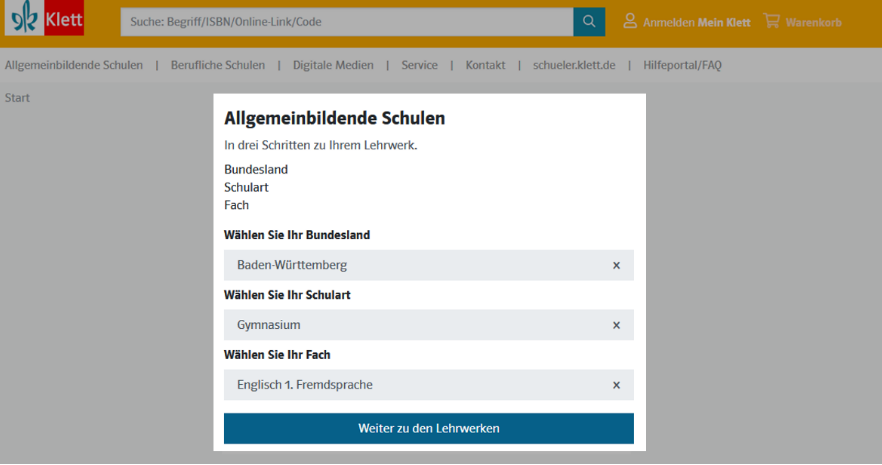Clear Englisch 1. Fremdsprache with the X
The image size is (882, 465).
point(616,385)
